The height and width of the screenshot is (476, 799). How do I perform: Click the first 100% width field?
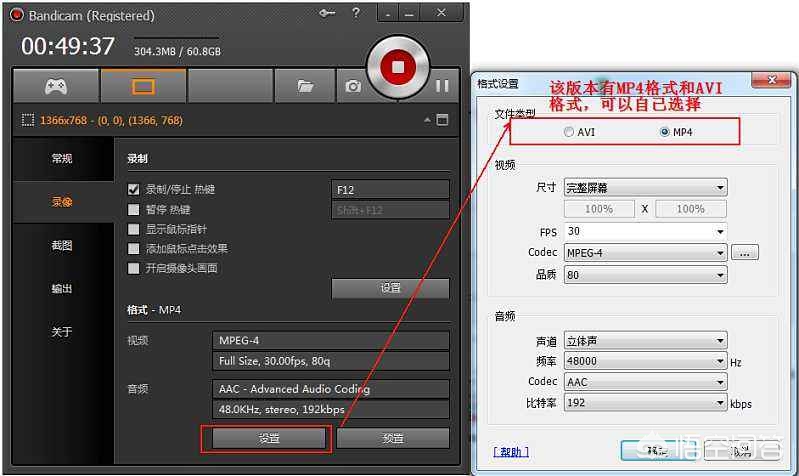click(x=599, y=209)
